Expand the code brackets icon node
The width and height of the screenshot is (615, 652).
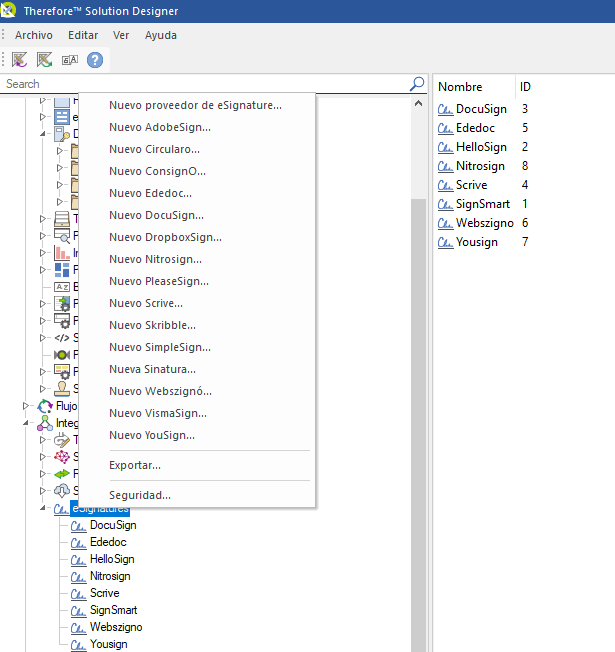coord(42,338)
